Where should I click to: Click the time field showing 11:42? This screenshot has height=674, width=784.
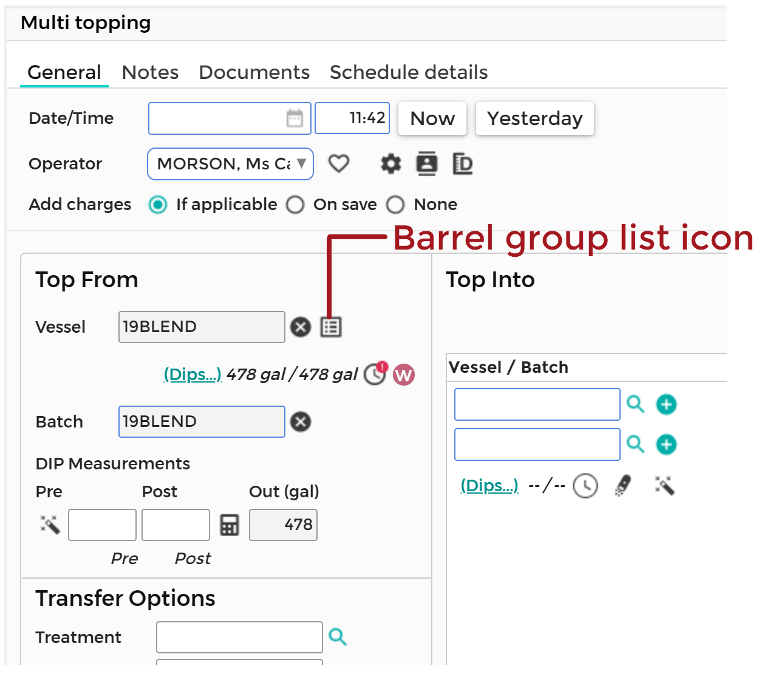tap(352, 118)
